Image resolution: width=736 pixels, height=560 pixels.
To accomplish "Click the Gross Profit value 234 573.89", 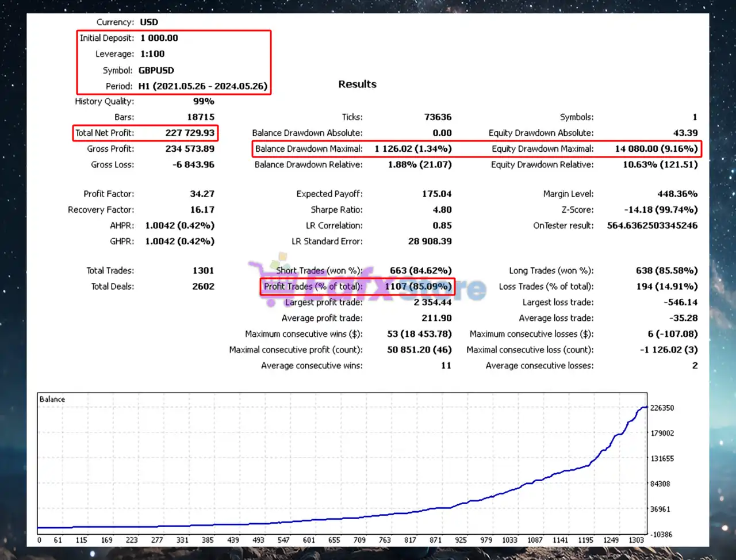I will 190,149.
